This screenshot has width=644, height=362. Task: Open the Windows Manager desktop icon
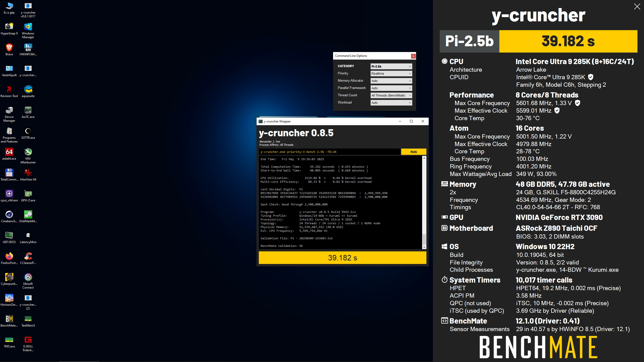28,31
